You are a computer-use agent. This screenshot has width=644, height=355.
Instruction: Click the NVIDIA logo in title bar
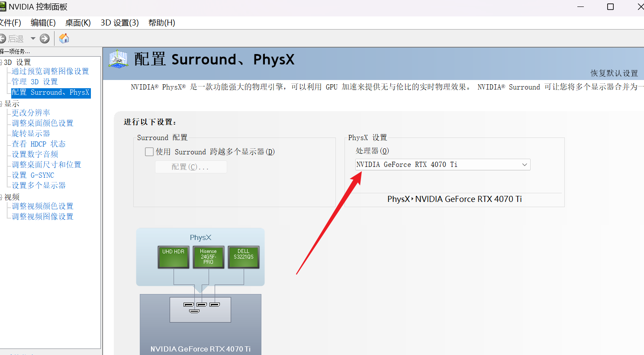click(x=3, y=6)
